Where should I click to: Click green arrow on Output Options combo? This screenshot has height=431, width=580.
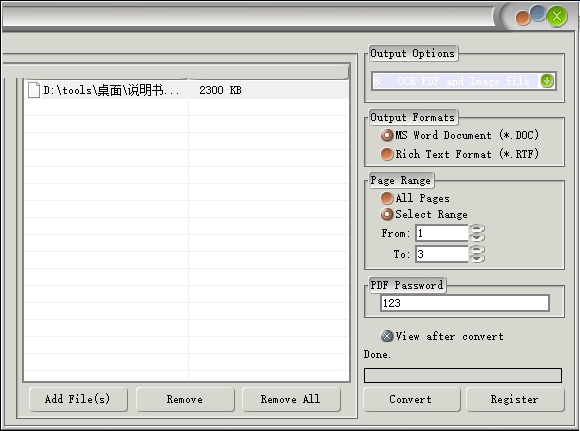click(x=547, y=81)
